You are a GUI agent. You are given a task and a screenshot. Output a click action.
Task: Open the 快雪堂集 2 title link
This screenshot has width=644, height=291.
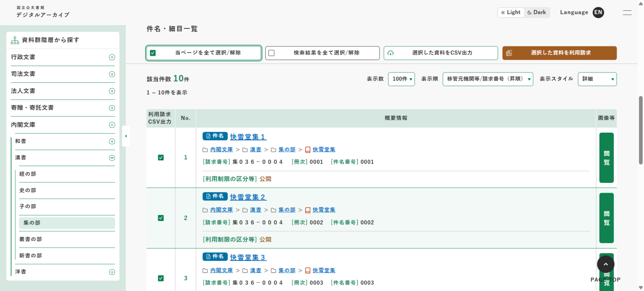point(248,197)
